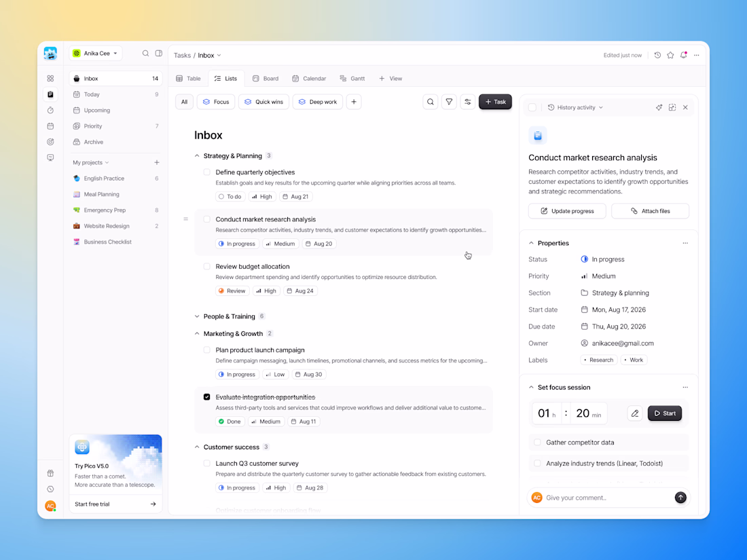Open Properties section three-dot menu
This screenshot has height=560, width=747.
click(x=685, y=243)
